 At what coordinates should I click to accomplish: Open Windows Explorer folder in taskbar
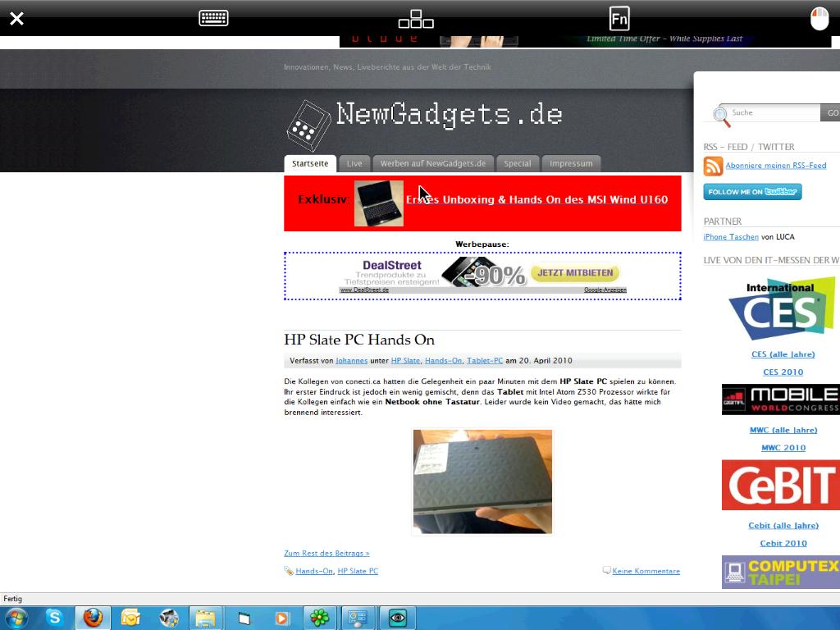point(205,619)
